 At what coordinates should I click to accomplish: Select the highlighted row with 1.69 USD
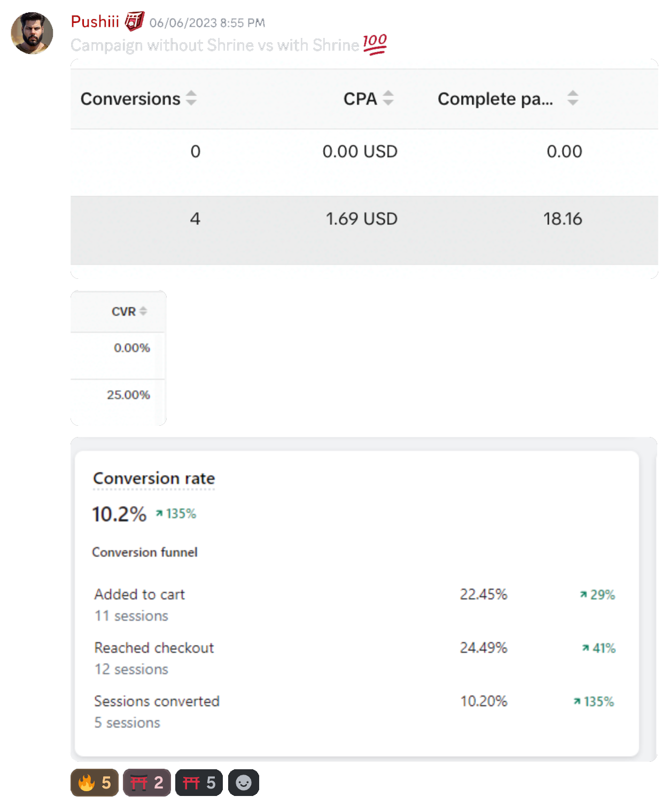[x=364, y=230]
